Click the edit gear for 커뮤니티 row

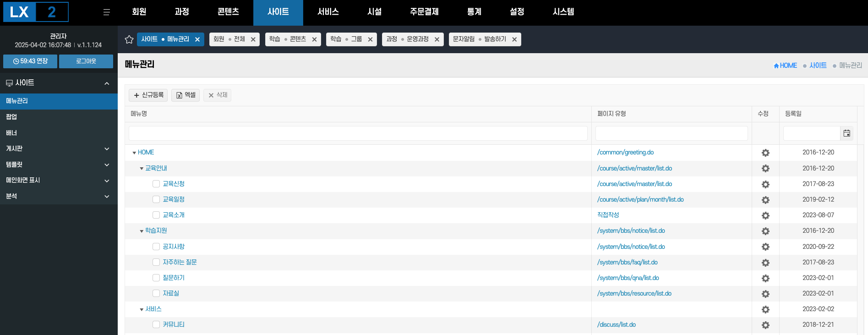click(x=765, y=325)
